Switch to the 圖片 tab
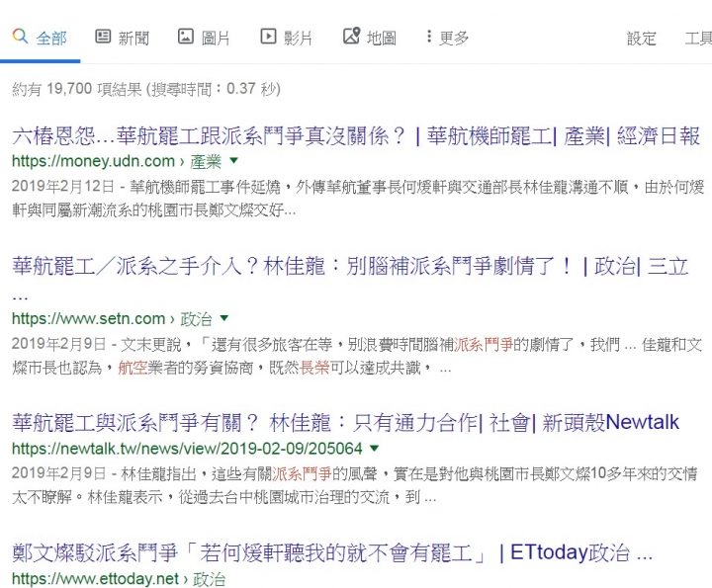 (x=204, y=38)
